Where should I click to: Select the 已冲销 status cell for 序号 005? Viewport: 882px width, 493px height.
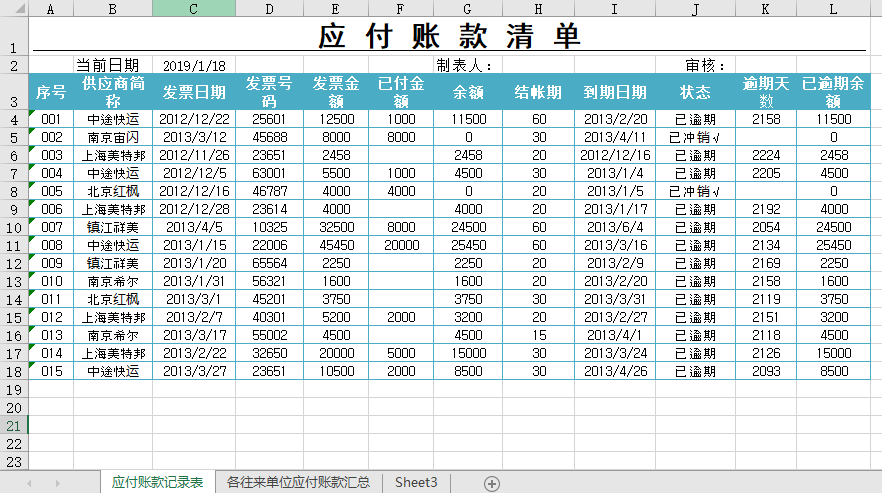(695, 191)
